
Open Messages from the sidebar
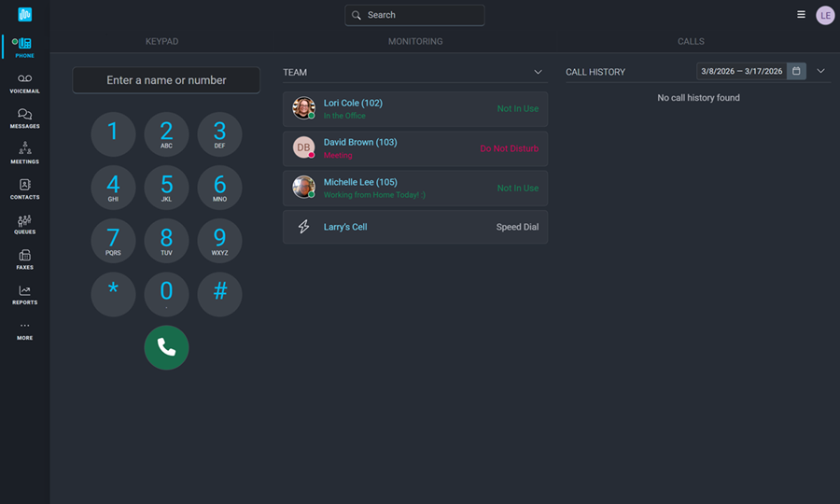point(24,119)
